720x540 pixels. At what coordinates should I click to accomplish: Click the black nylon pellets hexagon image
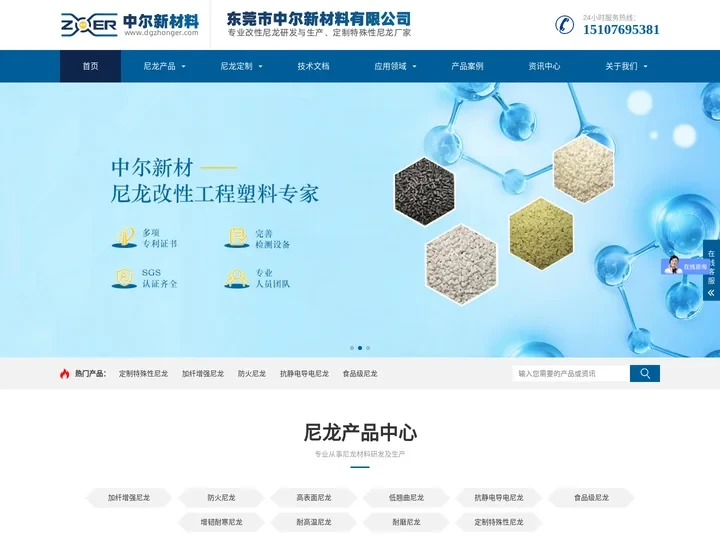pyautogui.click(x=425, y=191)
